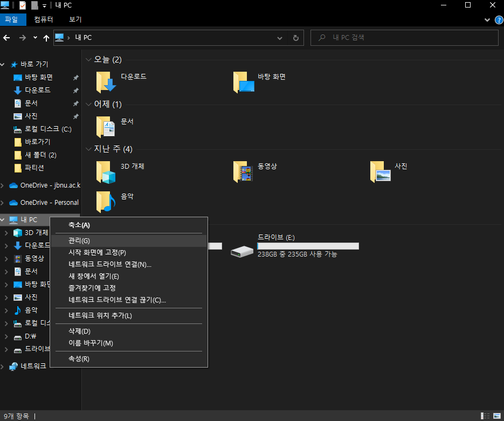Collapse the 지난 주 (4) group
The image size is (504, 421).
pos(88,149)
